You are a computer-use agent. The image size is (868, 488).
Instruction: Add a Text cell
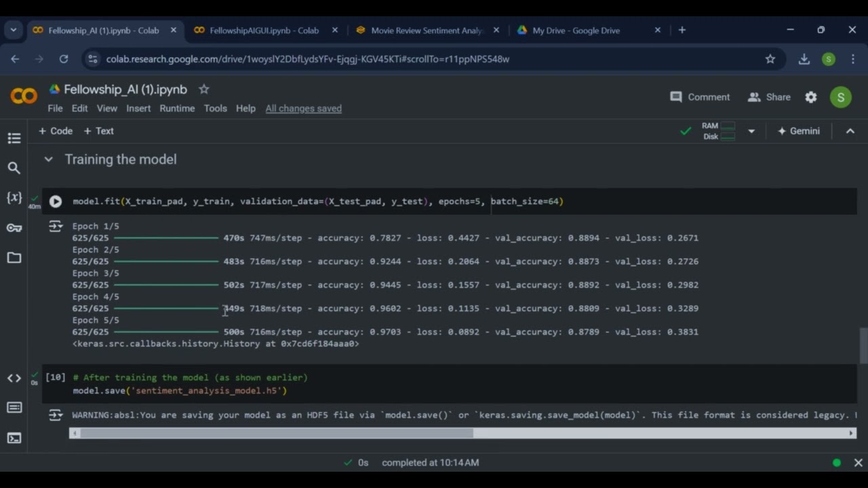coord(99,131)
